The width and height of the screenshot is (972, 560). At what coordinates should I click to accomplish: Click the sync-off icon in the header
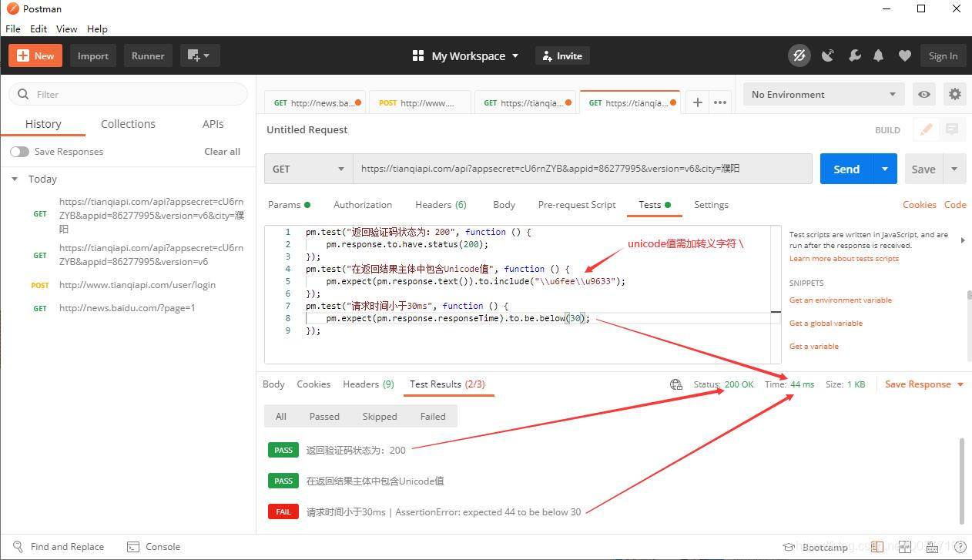pos(799,55)
